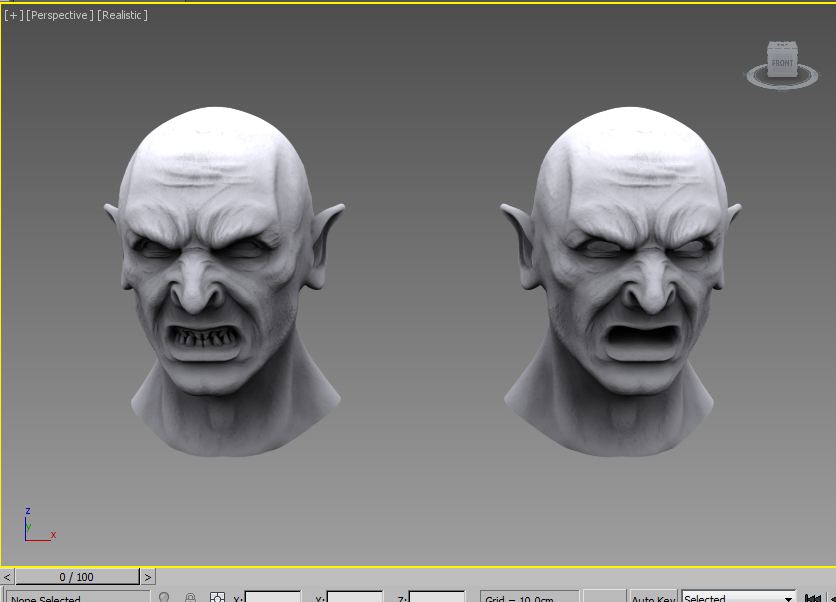This screenshot has height=602, width=836.
Task: Click the FRONT face of the ViewCube
Action: [782, 64]
